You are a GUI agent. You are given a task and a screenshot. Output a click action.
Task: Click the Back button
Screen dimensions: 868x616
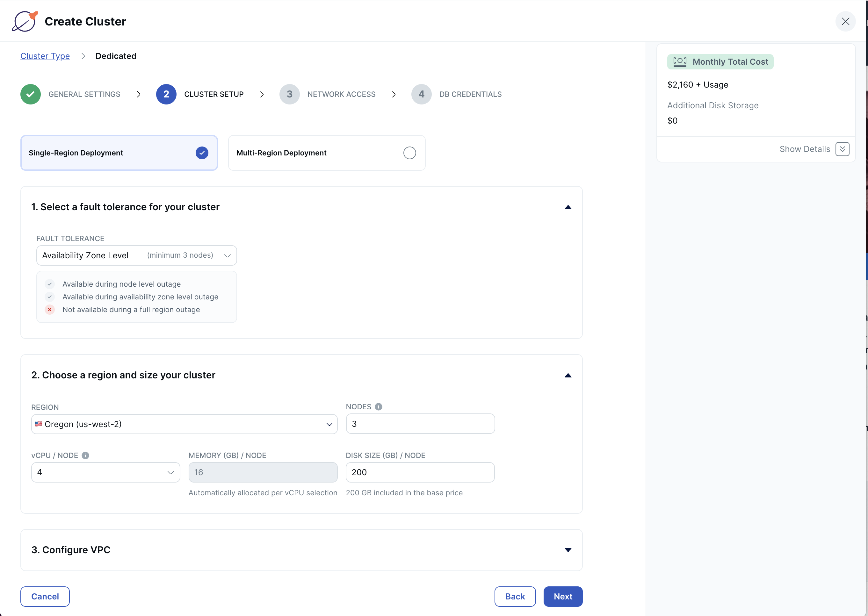(x=515, y=596)
